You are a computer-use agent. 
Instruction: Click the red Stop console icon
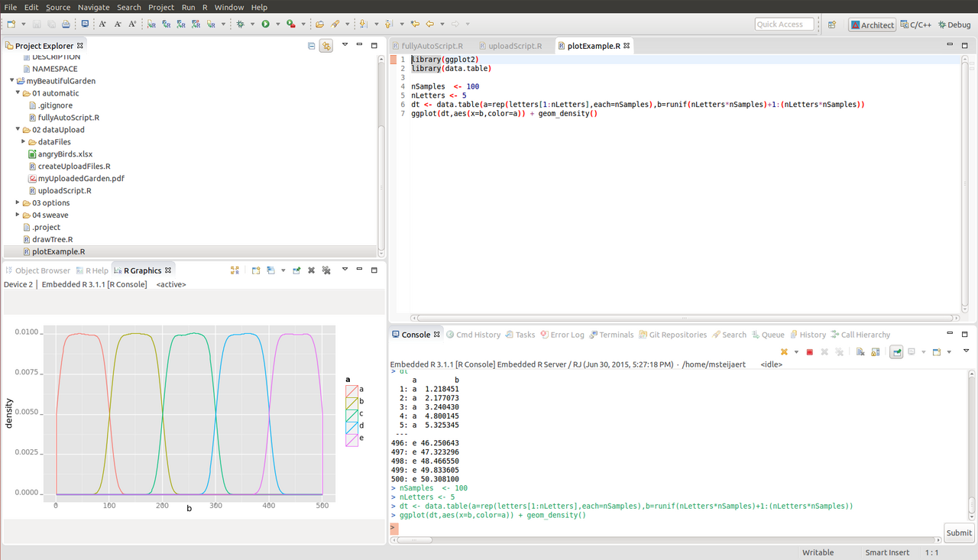coord(810,352)
